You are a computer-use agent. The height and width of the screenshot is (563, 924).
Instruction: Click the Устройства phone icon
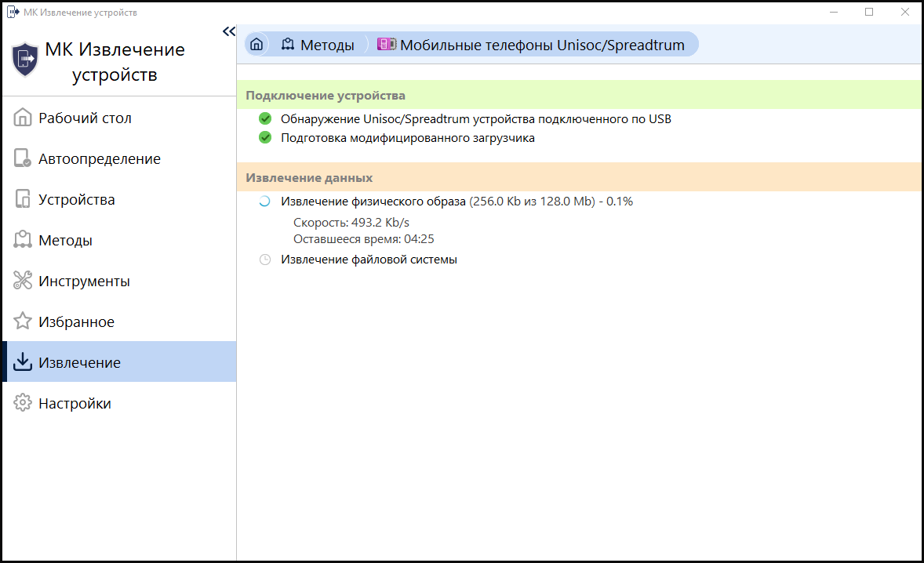(x=23, y=200)
